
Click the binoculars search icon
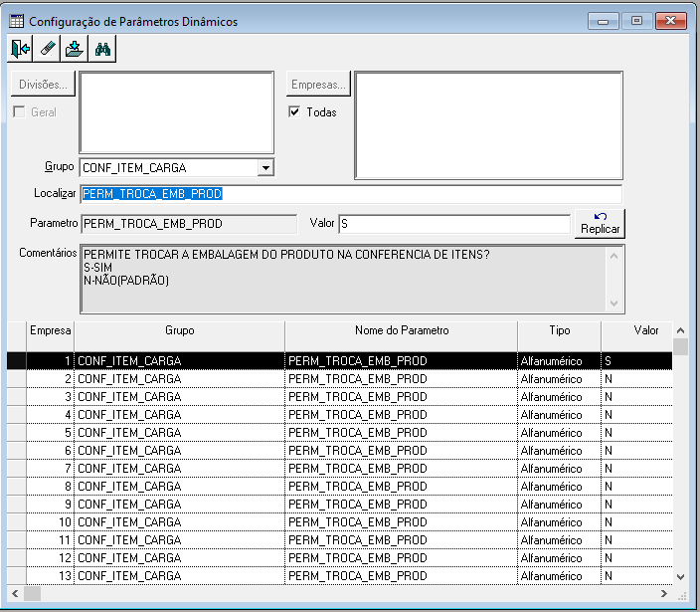102,48
